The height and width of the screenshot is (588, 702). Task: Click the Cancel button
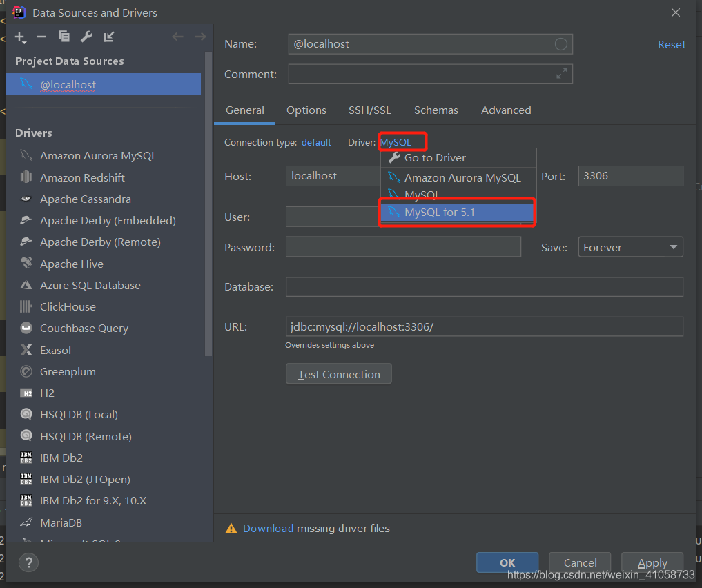tap(581, 562)
